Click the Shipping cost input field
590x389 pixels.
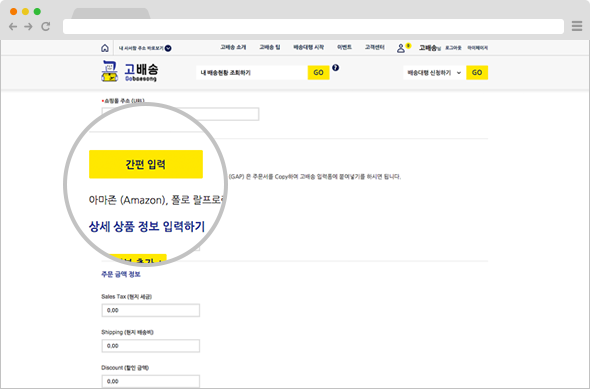pyautogui.click(x=151, y=346)
